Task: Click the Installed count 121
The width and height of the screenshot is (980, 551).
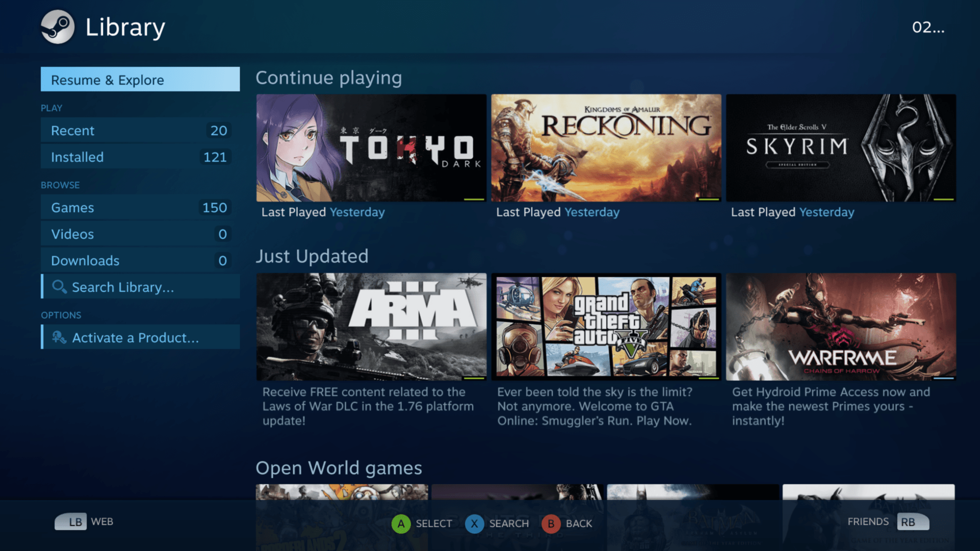Action: 215,157
